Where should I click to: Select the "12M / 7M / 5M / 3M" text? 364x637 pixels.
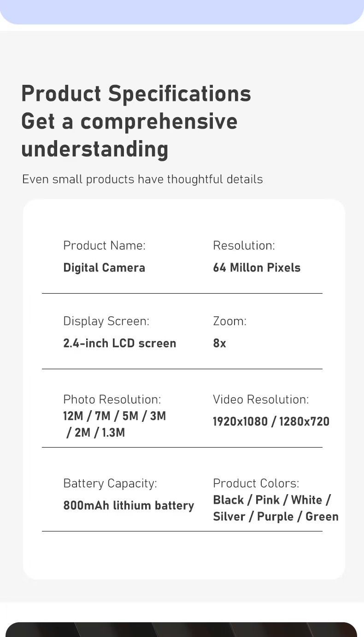coord(114,416)
